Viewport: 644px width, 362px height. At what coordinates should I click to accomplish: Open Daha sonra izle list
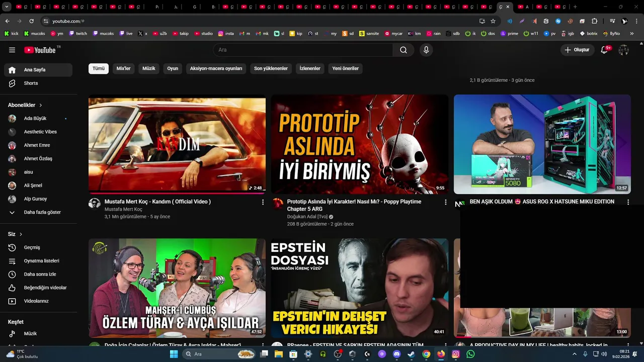(38, 274)
